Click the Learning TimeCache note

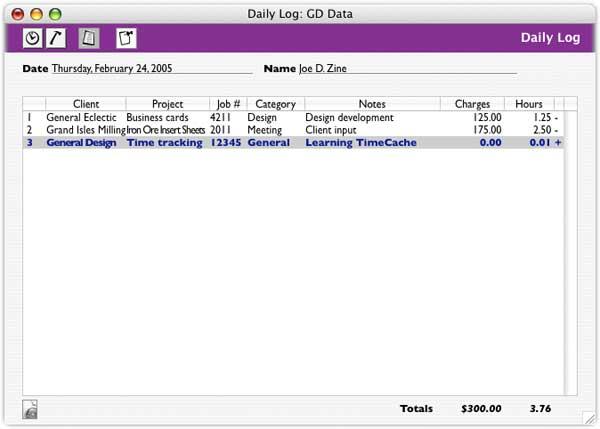click(361, 142)
